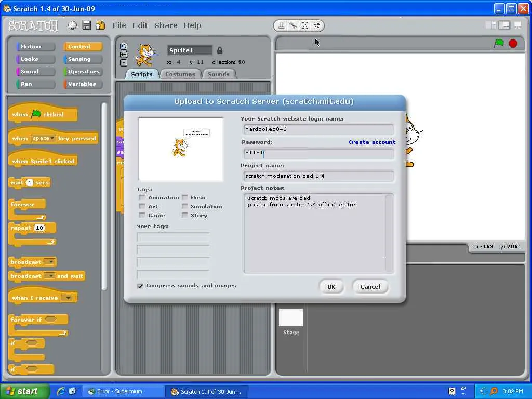This screenshot has width=532, height=399.
Task: Select the duplicate stamp tool
Action: click(x=281, y=25)
